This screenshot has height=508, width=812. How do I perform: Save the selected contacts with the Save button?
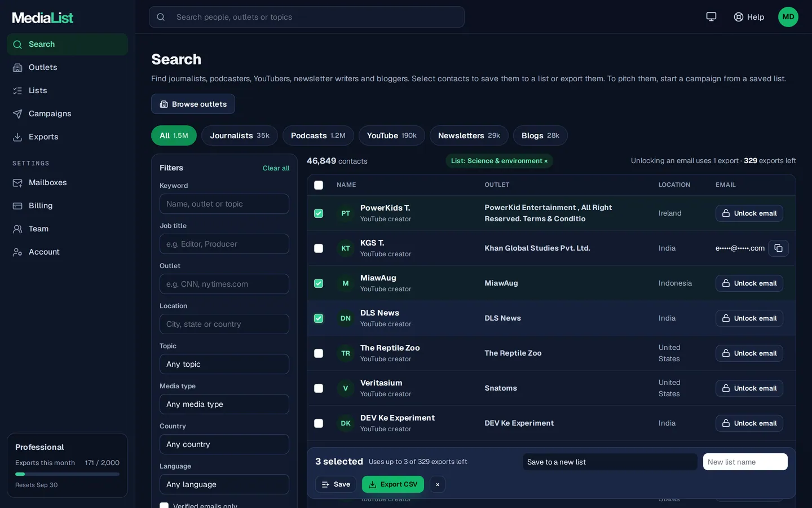coord(336,484)
